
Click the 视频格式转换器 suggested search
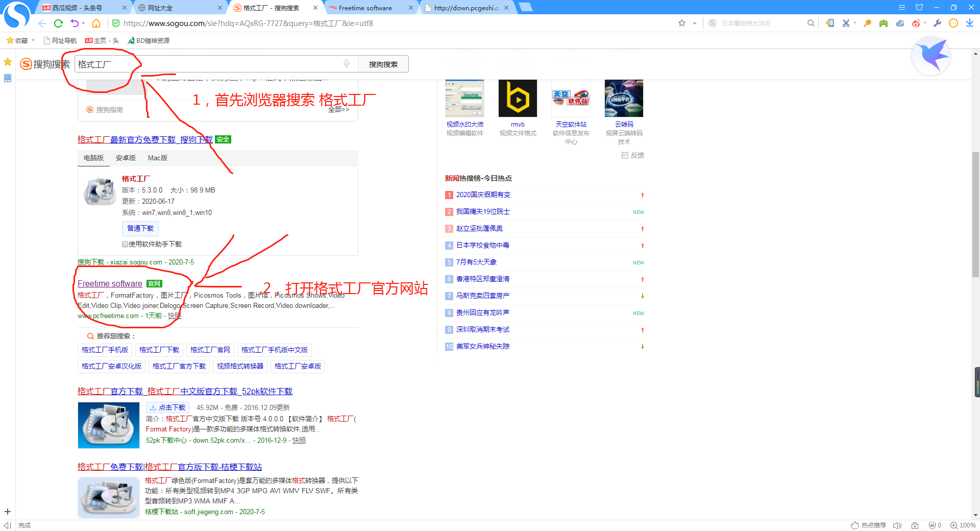tap(240, 366)
